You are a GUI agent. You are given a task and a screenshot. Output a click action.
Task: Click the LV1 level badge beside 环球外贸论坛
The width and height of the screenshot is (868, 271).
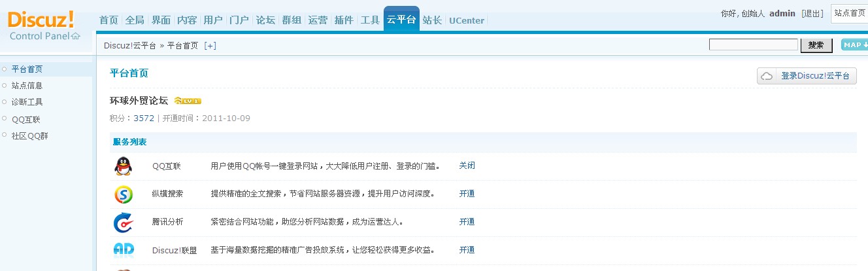coord(188,101)
